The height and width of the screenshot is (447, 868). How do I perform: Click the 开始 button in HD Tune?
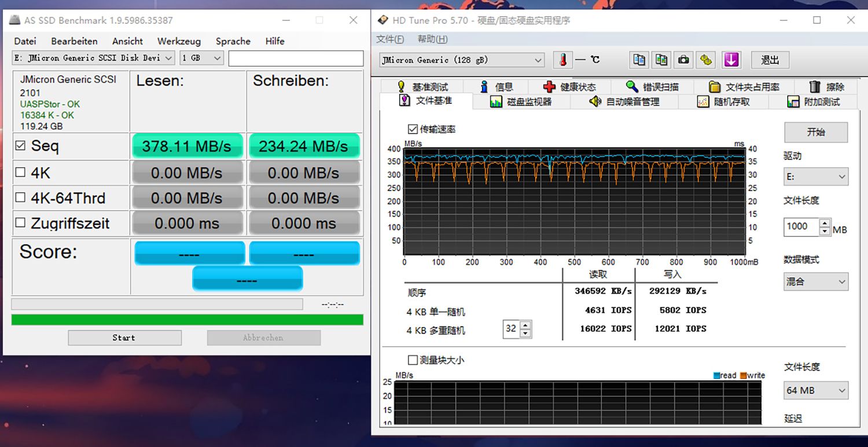(815, 132)
